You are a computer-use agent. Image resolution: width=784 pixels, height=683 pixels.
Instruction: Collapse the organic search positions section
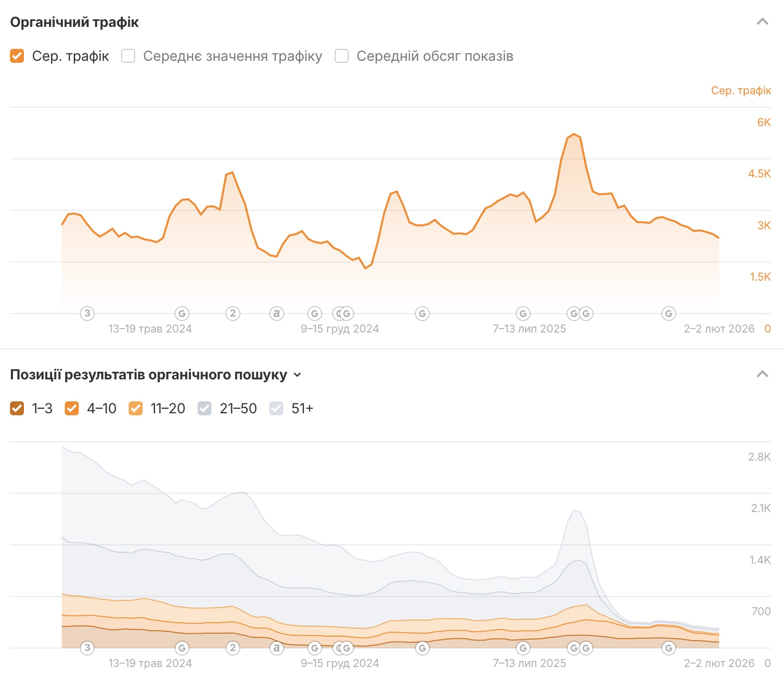[x=762, y=374]
